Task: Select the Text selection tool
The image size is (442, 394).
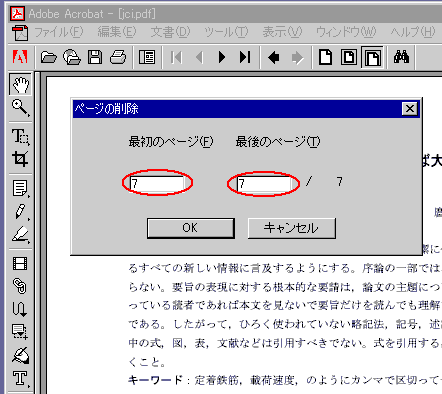Action: 20,136
